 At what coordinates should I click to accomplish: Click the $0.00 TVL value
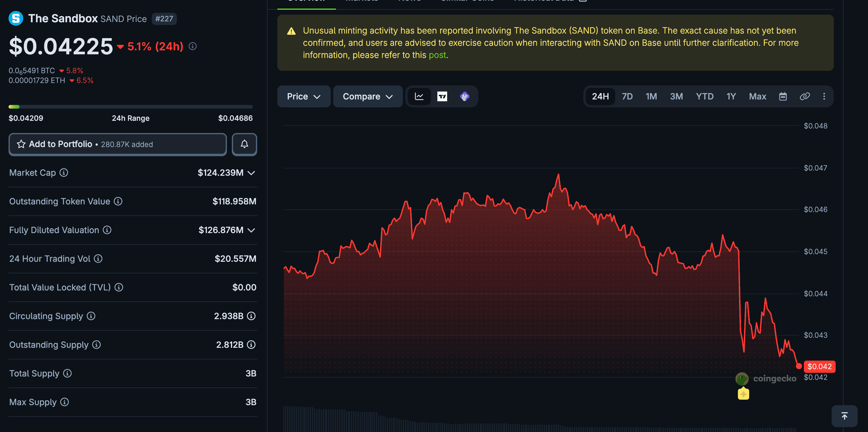coord(244,287)
